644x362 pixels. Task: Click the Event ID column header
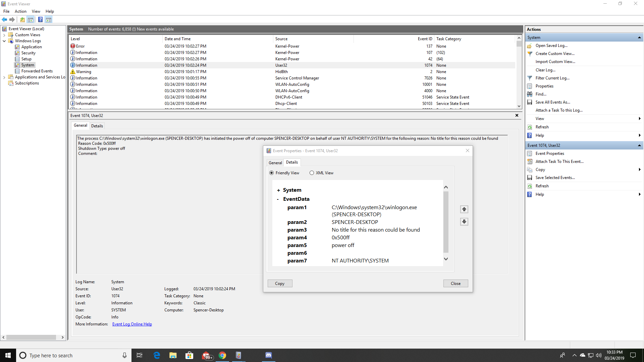click(x=394, y=39)
